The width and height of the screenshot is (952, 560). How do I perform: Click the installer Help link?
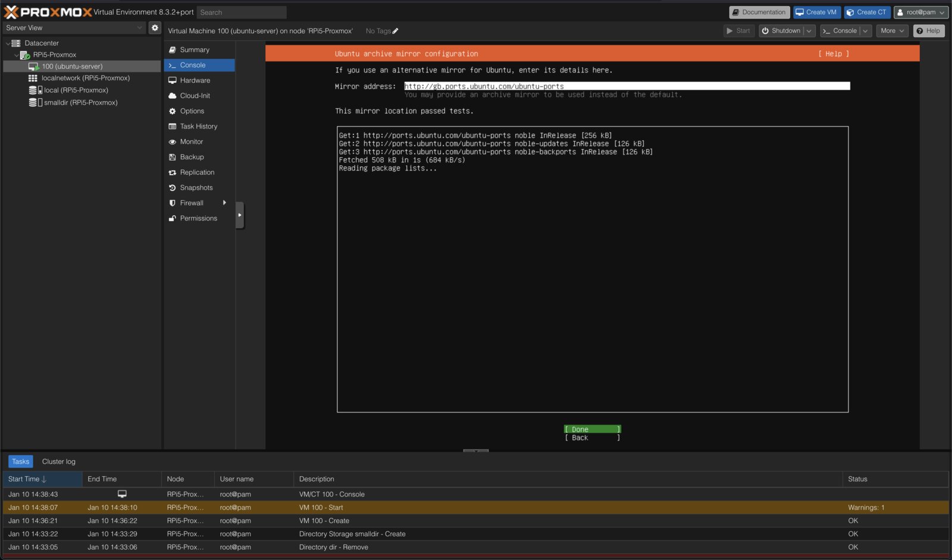(834, 54)
